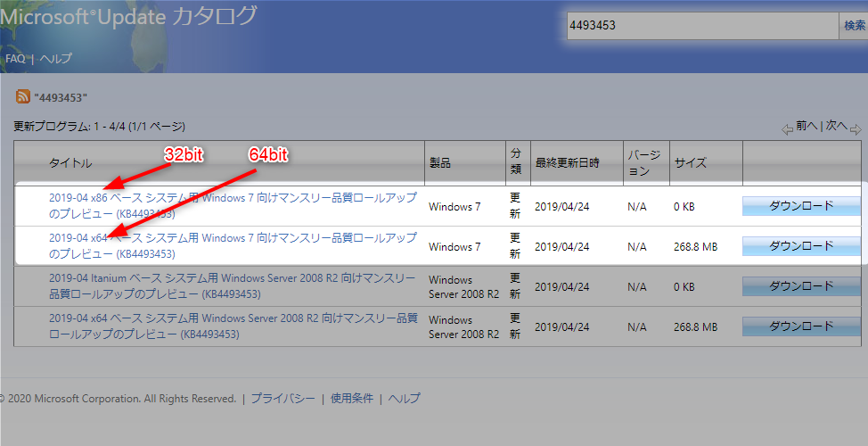The height and width of the screenshot is (446, 868).
Task: Sort by 最終更新日時 column header
Action: pos(567,163)
